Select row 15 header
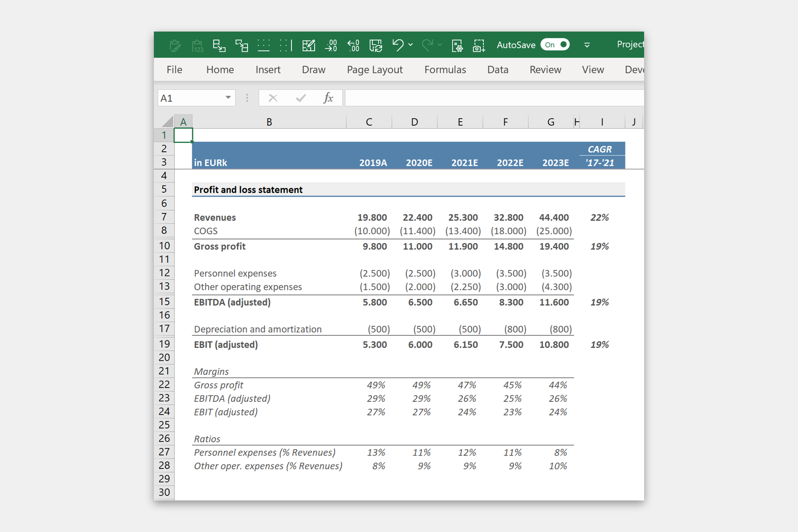Screen dimensions: 798x532 coord(164,302)
